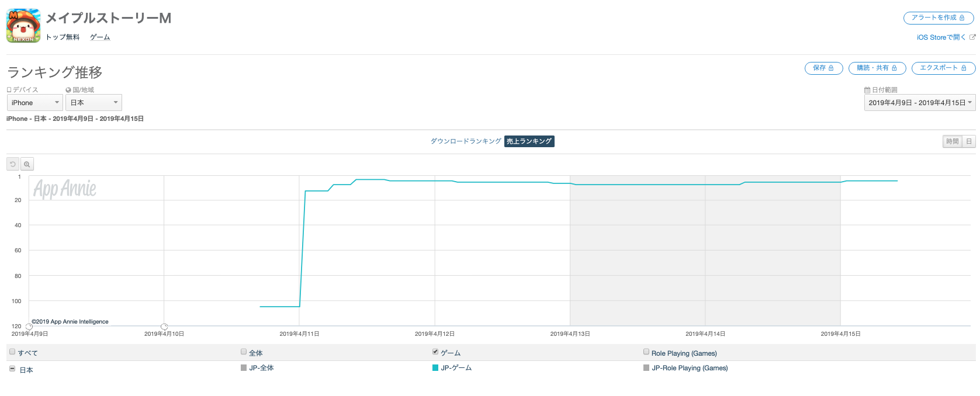This screenshot has width=980, height=396.
Task: Click the アラートを作成 button
Action: coord(939,18)
